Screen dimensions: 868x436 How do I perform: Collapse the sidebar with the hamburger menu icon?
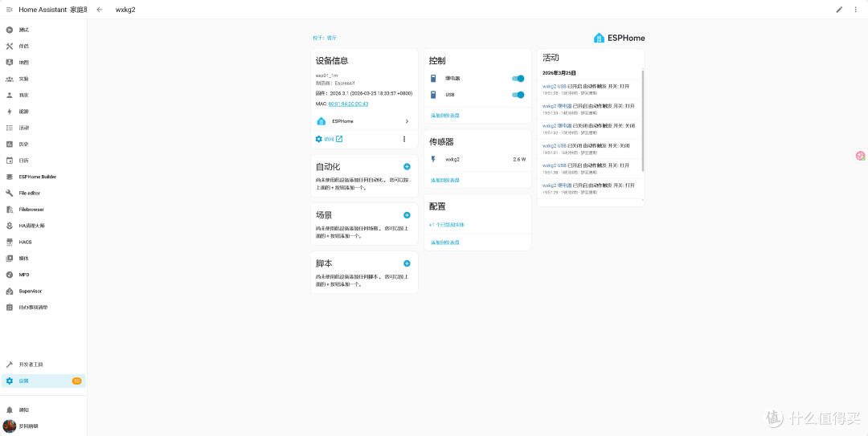click(x=10, y=10)
